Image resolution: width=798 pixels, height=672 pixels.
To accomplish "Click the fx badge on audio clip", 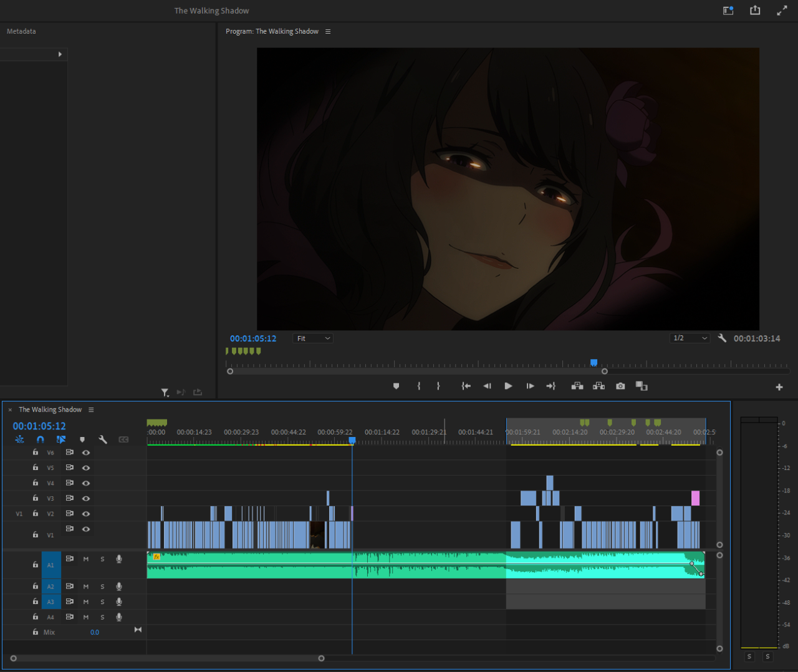I will pos(156,557).
